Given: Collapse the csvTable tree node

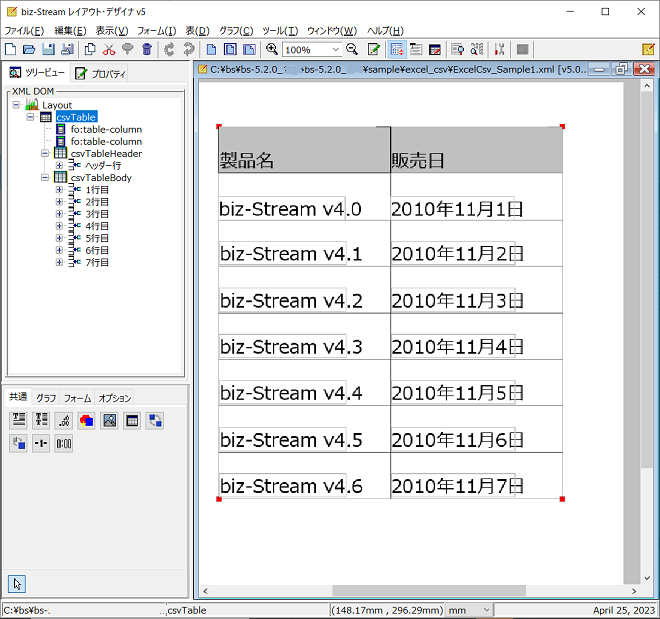Looking at the screenshot, I should click(30, 117).
